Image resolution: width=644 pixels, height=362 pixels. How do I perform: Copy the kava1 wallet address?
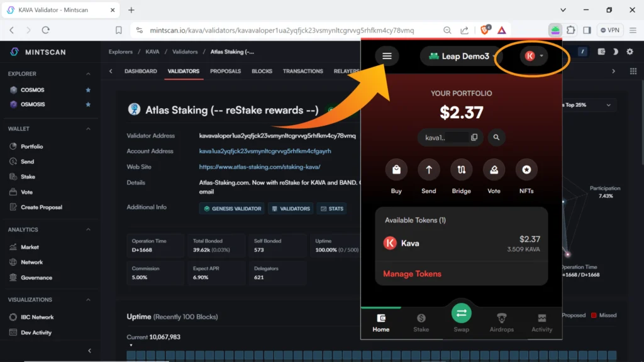coord(474,137)
